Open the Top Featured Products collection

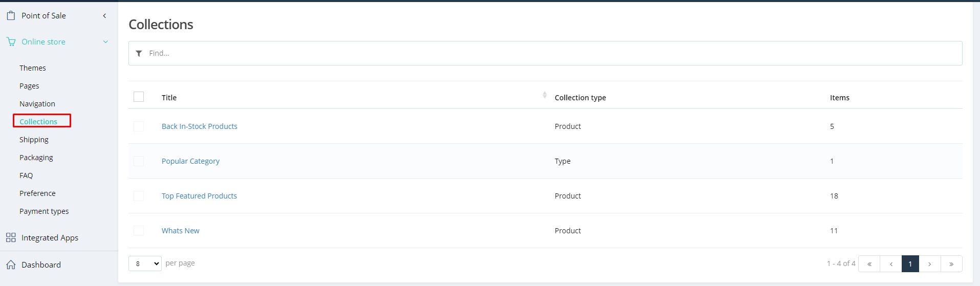tap(199, 196)
